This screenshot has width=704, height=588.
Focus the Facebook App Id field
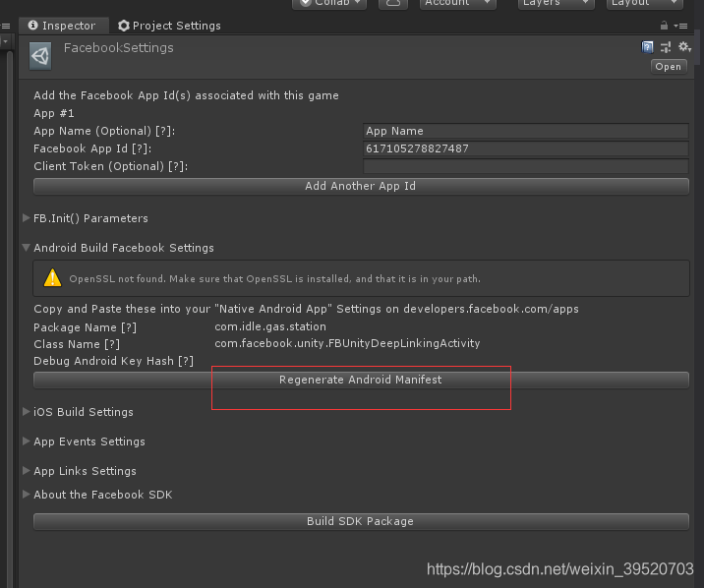526,148
